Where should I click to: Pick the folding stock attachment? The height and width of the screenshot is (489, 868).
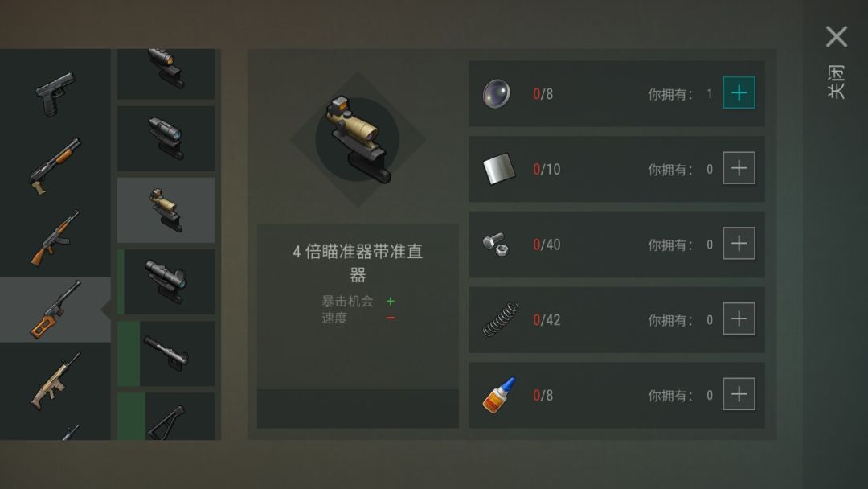(x=166, y=417)
